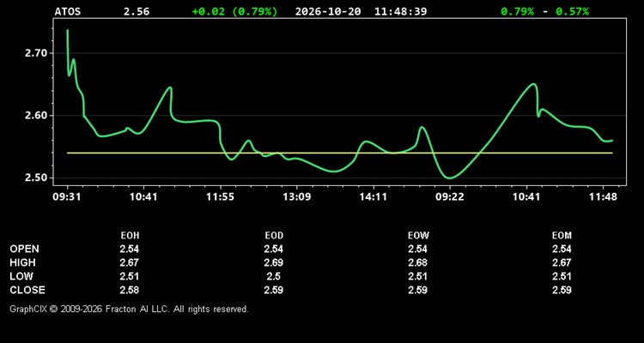Click the HIGH row label
The width and height of the screenshot is (644, 343).
tap(22, 262)
